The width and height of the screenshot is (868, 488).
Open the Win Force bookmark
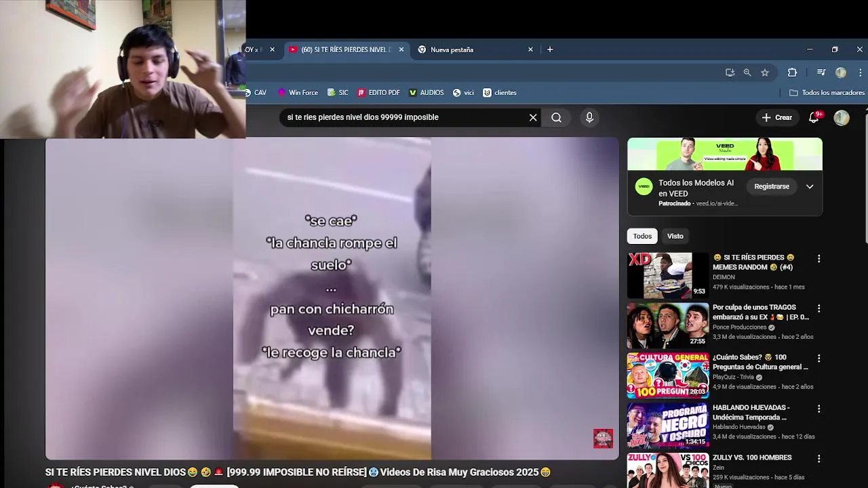pos(297,93)
